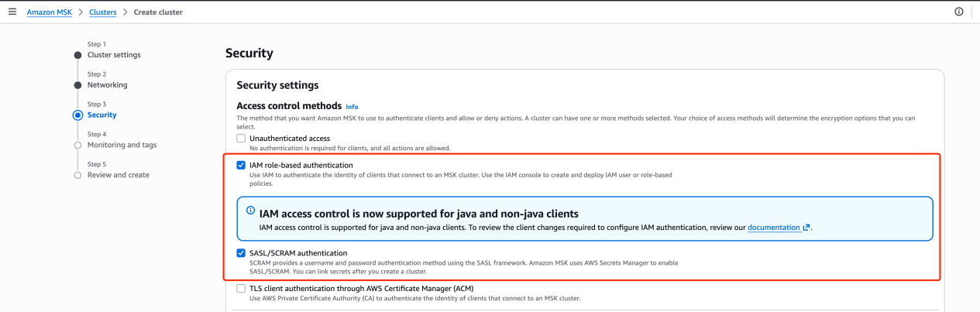Go to Networking step

click(x=108, y=84)
